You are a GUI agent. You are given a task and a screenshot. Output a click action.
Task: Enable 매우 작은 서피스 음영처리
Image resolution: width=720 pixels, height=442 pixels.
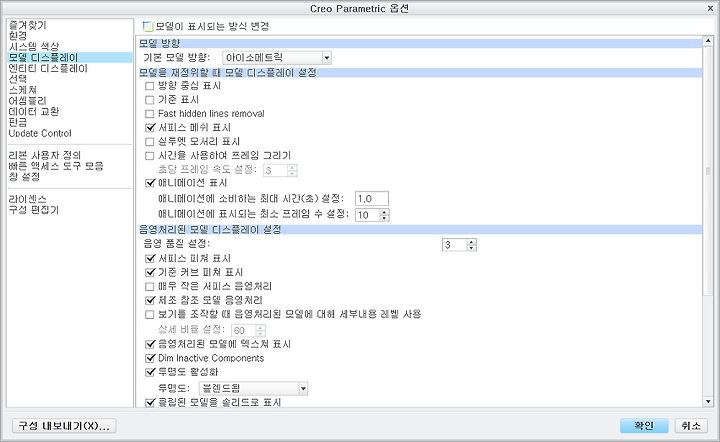click(x=149, y=286)
